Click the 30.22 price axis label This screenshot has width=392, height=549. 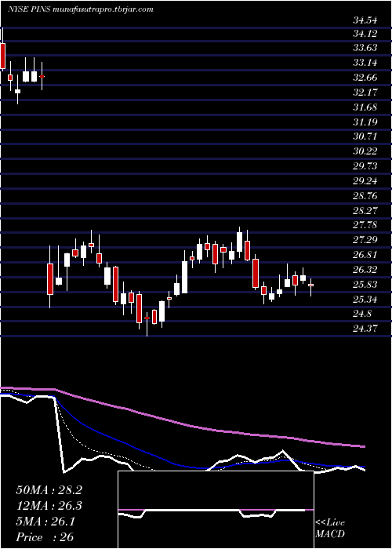click(365, 151)
